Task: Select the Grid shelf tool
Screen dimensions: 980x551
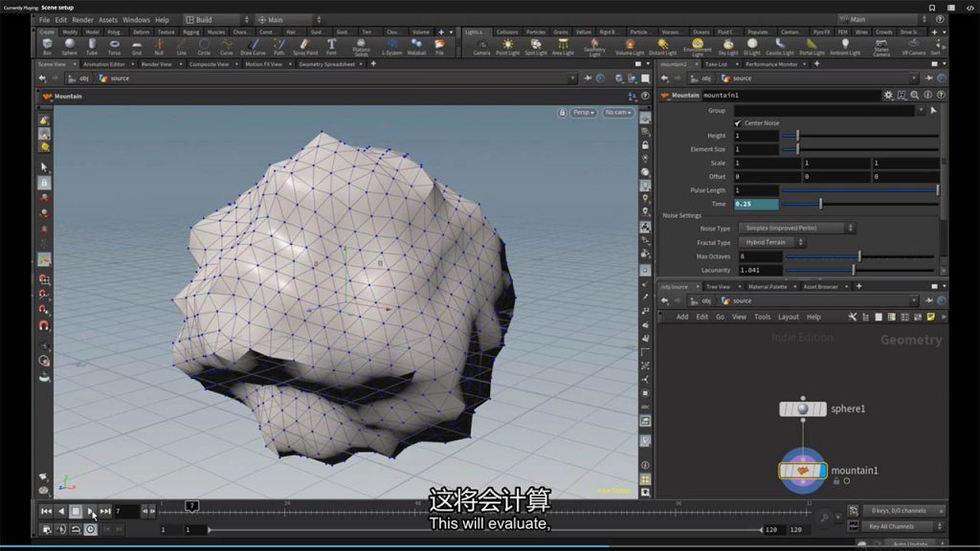Action: (137, 46)
